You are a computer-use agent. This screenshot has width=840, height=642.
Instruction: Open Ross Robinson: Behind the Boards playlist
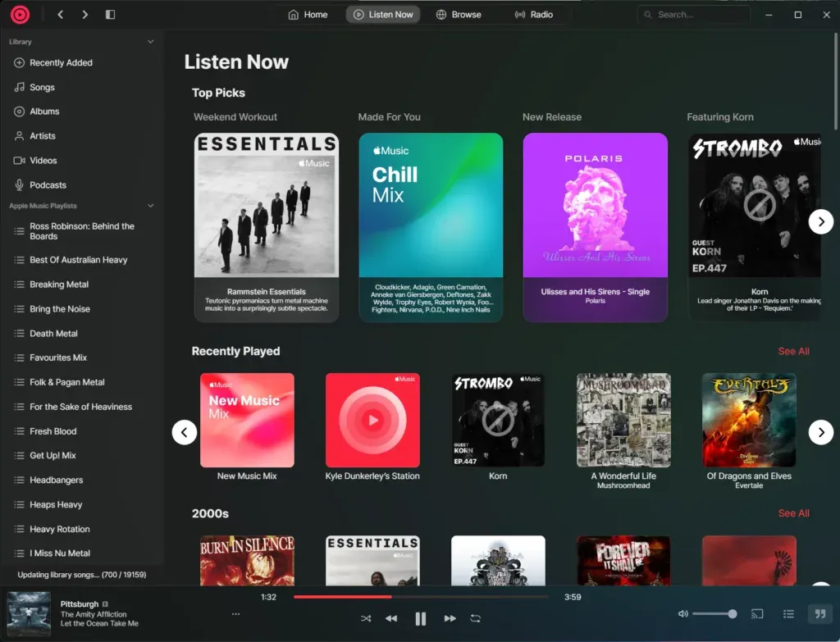[81, 231]
